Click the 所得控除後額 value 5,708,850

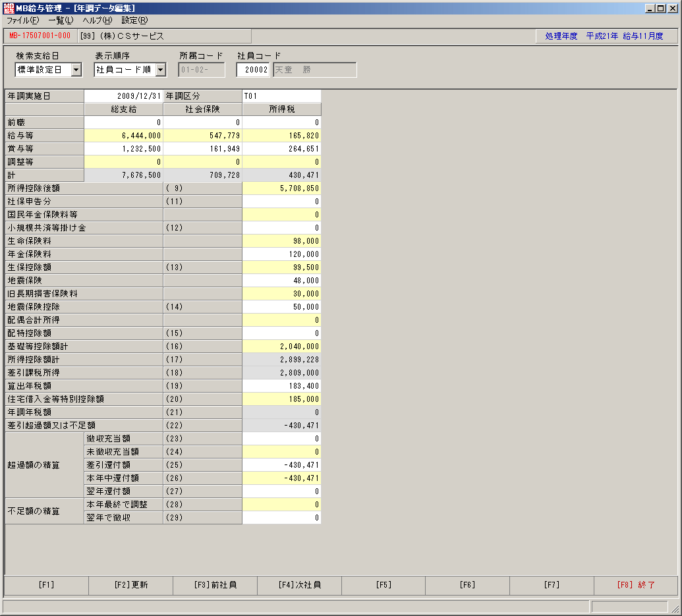[x=281, y=188]
